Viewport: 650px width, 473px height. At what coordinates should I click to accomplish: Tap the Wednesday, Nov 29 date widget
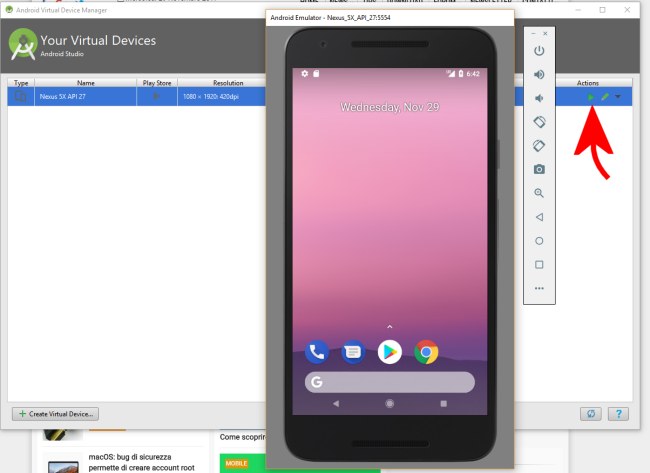(x=390, y=107)
